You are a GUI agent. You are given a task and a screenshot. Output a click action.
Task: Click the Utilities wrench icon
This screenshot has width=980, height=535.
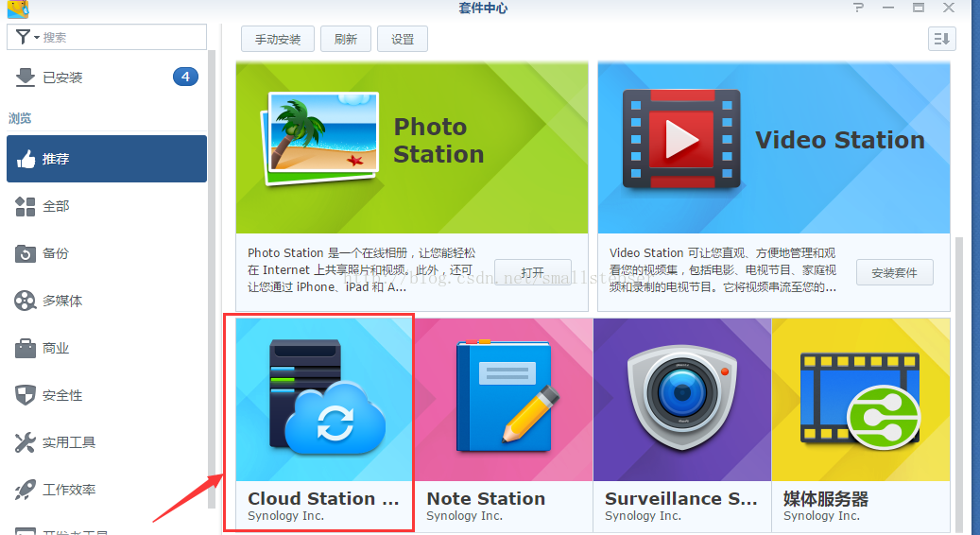click(x=25, y=442)
